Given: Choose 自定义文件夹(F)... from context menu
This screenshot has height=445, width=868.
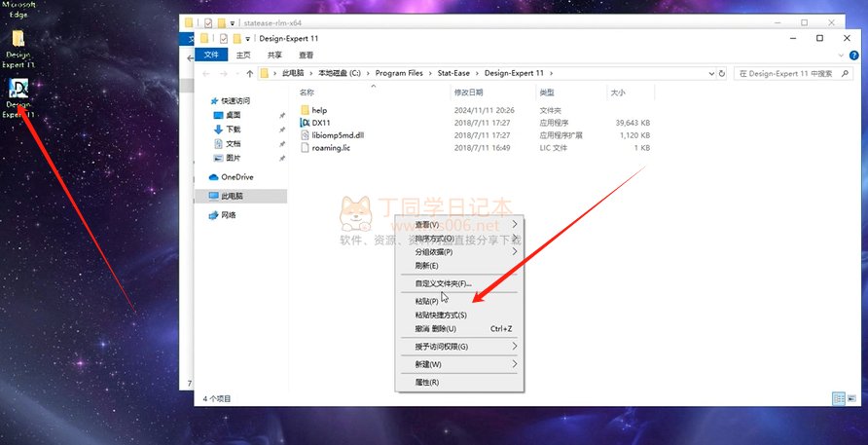Looking at the screenshot, I should (459, 283).
